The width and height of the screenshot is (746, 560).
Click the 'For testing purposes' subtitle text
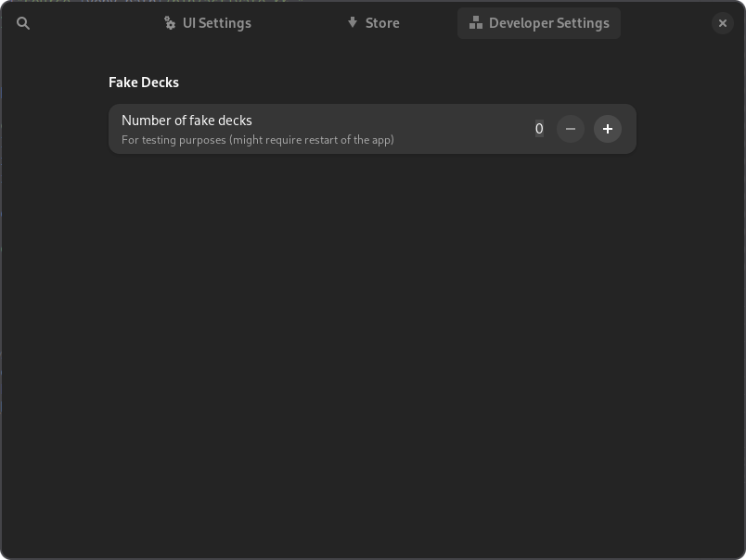(x=257, y=140)
